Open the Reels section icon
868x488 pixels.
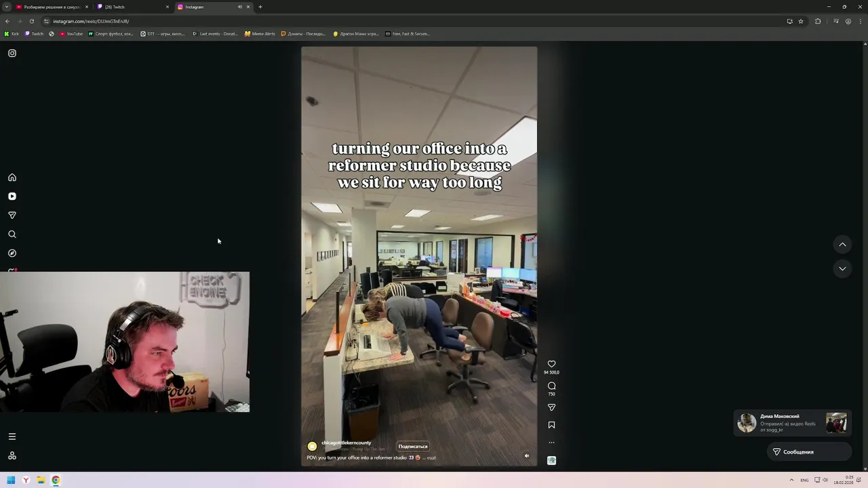(x=12, y=197)
